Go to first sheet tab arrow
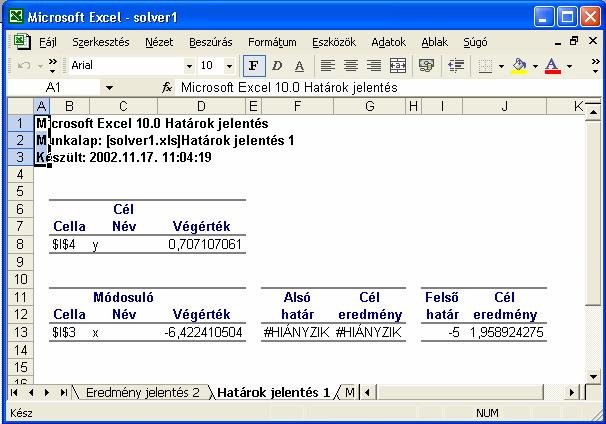Viewport: 606px width, 424px height. point(14,393)
